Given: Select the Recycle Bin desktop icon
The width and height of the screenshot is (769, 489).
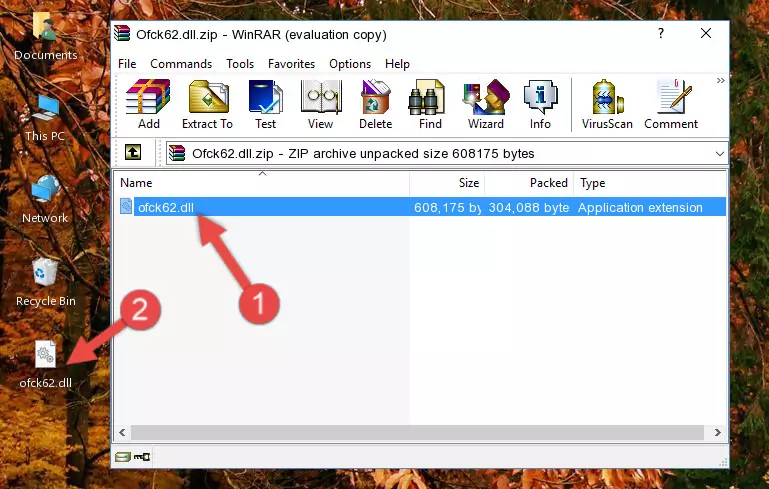Looking at the screenshot, I should point(45,282).
